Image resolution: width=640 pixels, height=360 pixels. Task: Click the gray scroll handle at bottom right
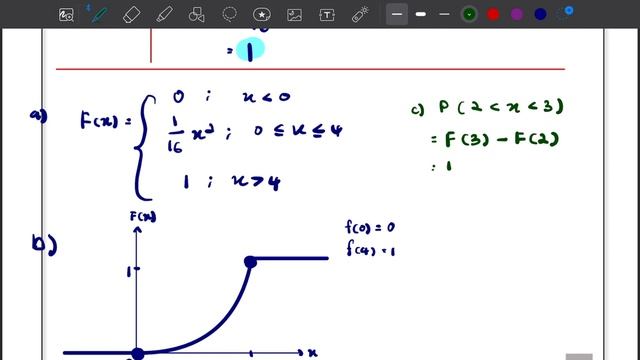coord(579,357)
